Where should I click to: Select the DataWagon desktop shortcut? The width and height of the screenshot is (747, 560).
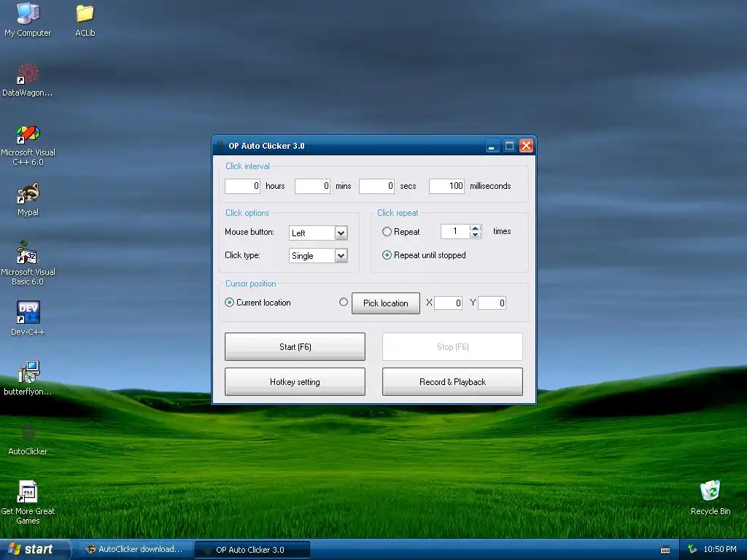(x=28, y=80)
